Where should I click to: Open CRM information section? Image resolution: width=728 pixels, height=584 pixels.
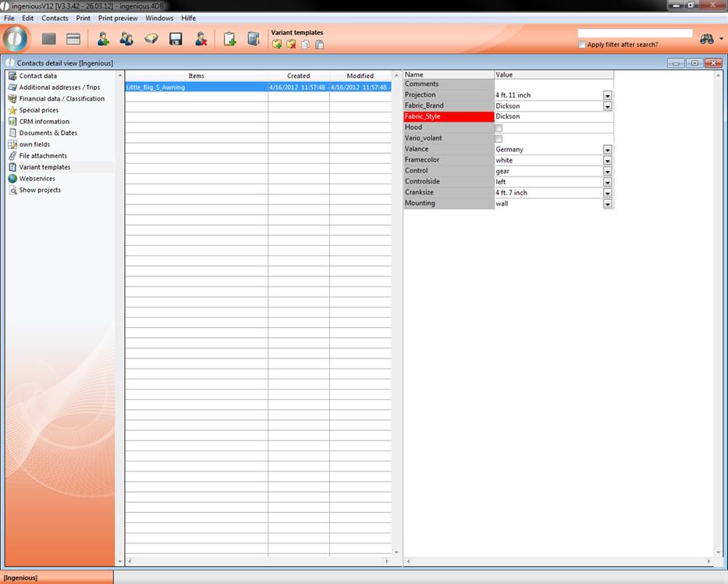(x=44, y=121)
